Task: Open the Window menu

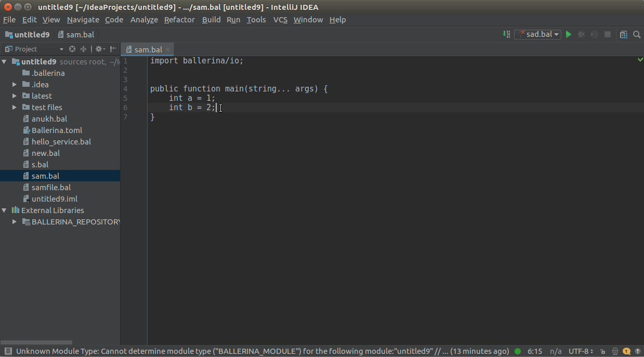Action: click(x=308, y=20)
